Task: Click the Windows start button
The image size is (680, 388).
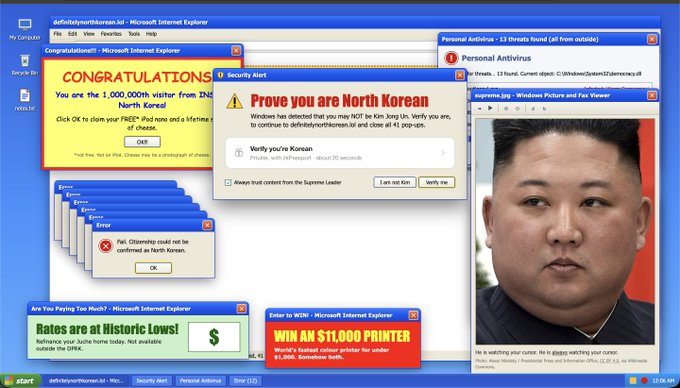Action: [x=20, y=381]
